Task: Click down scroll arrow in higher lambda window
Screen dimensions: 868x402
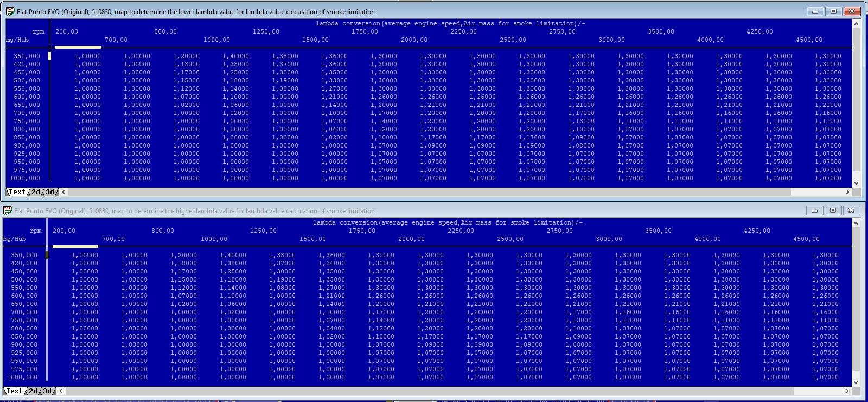Action: (x=856, y=382)
